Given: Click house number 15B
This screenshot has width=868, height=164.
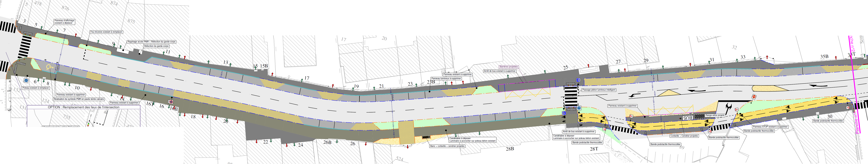Looking at the screenshot, I should point(264,66).
